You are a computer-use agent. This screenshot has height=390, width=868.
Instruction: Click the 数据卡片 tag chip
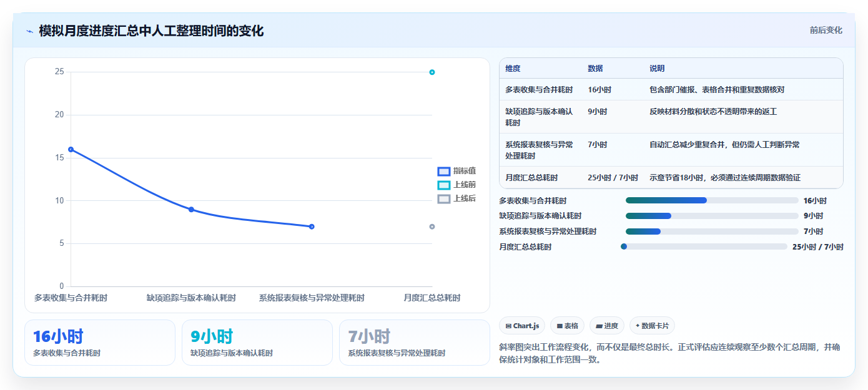(652, 326)
